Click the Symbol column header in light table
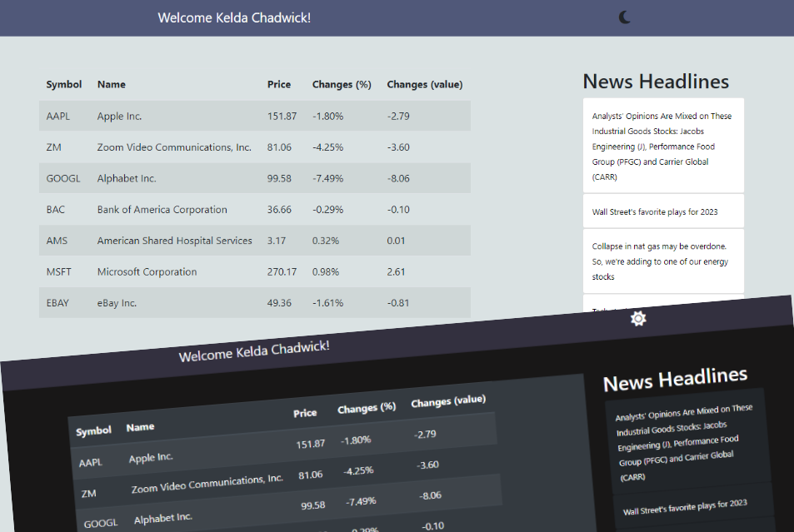The width and height of the screenshot is (794, 532). pos(64,85)
